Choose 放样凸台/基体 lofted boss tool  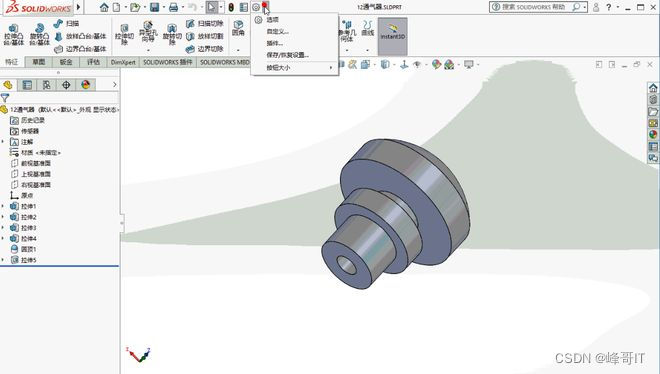(x=80, y=37)
